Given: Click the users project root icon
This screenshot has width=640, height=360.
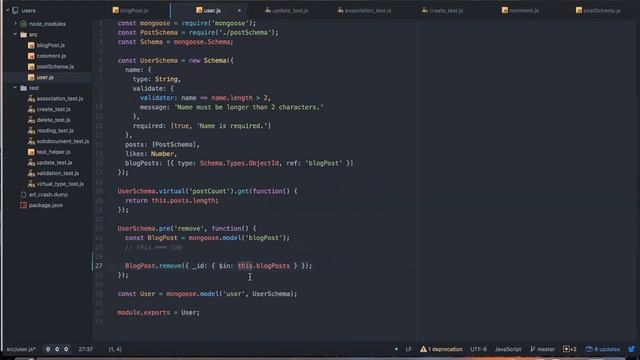Looking at the screenshot, I should [15, 11].
